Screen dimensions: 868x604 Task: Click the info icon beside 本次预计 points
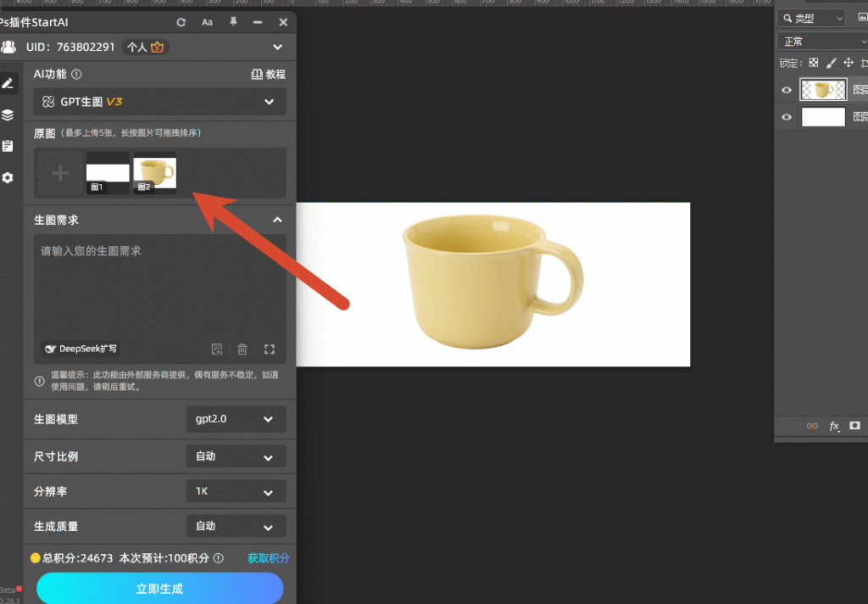tap(219, 558)
